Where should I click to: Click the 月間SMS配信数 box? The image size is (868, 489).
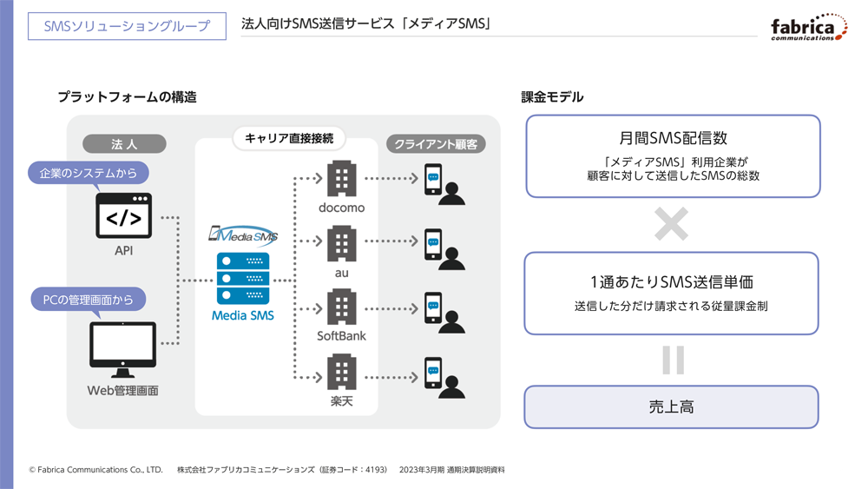click(x=674, y=156)
